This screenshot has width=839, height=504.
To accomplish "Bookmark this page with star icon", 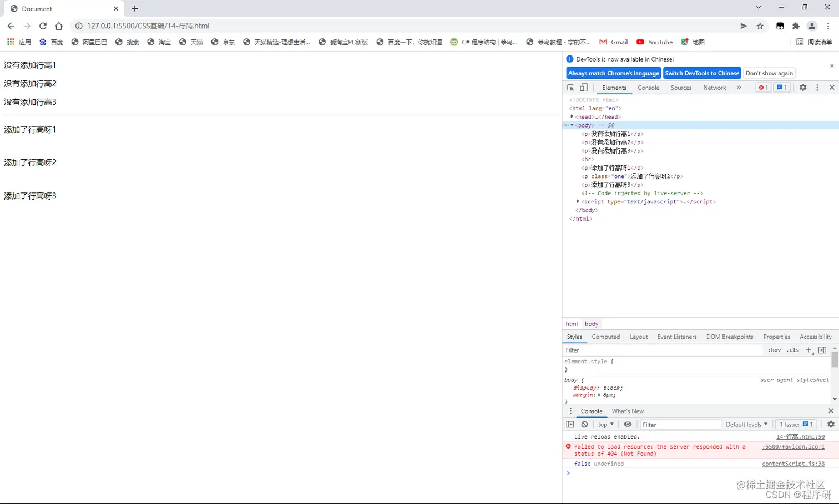I will (x=760, y=26).
